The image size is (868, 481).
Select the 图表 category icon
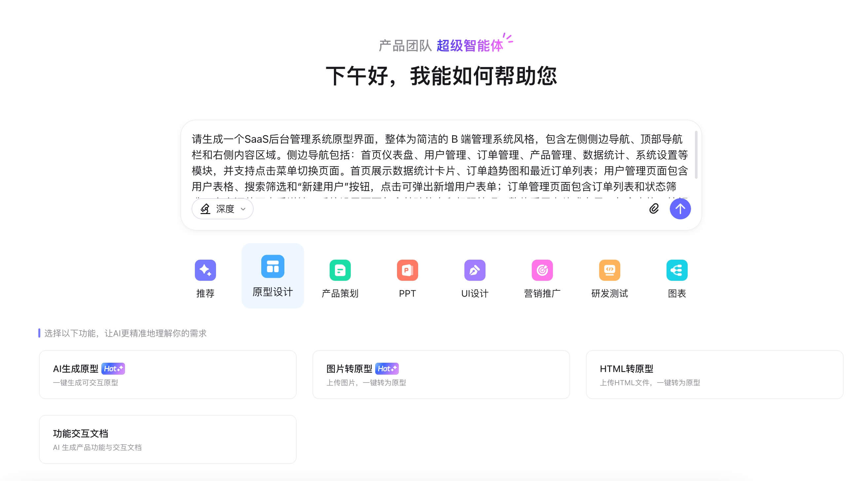tap(677, 270)
